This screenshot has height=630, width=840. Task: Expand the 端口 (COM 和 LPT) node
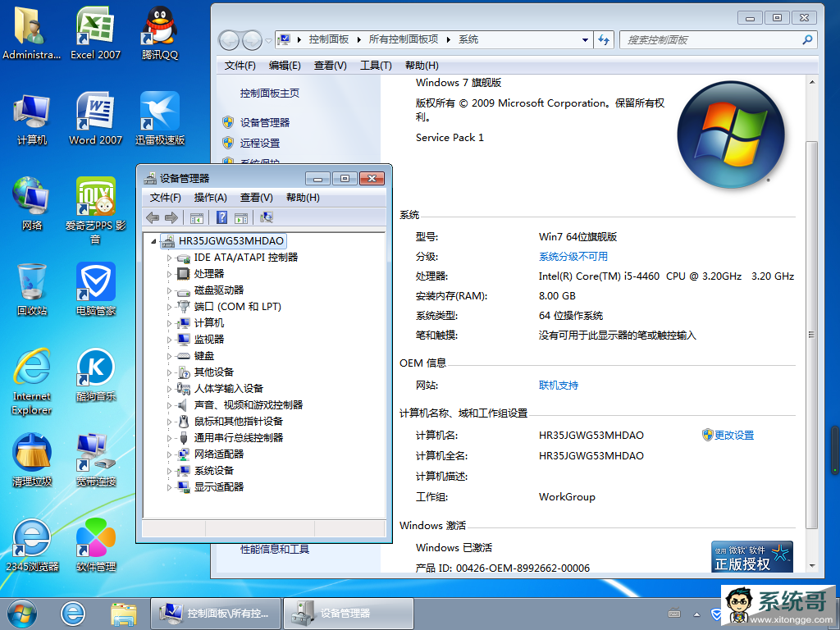(x=169, y=307)
